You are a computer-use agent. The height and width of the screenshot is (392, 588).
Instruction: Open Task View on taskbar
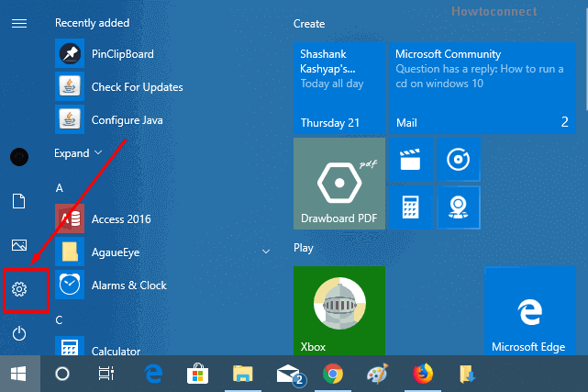click(x=106, y=374)
